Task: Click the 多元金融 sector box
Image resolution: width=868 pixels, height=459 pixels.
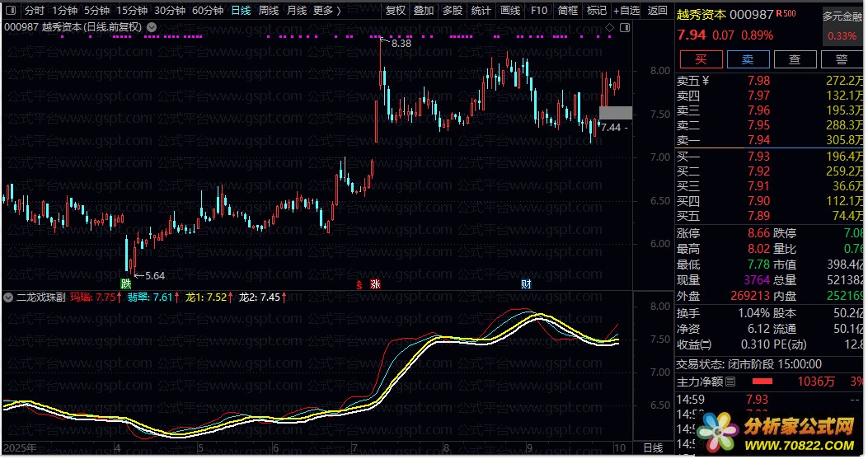Action: tap(842, 16)
